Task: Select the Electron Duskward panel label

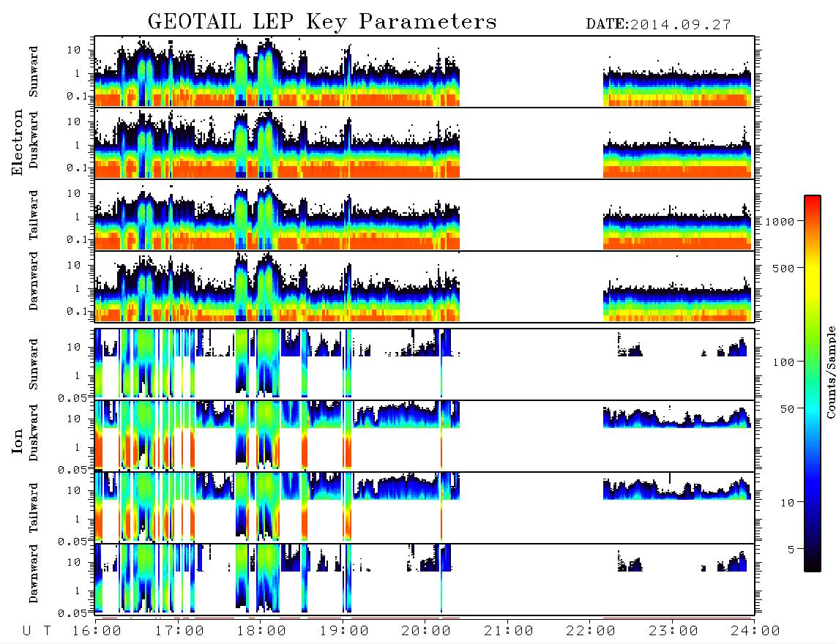Action: click(x=34, y=140)
